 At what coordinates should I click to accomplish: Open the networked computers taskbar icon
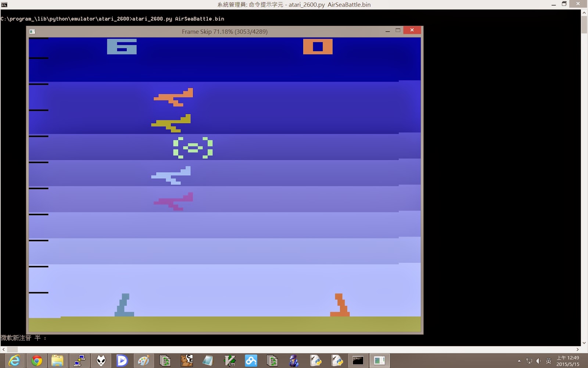click(79, 361)
